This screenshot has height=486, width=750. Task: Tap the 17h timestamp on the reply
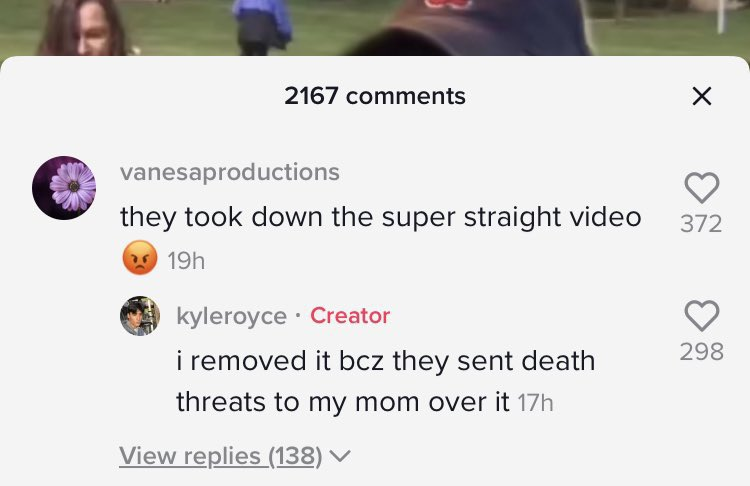pos(536,403)
